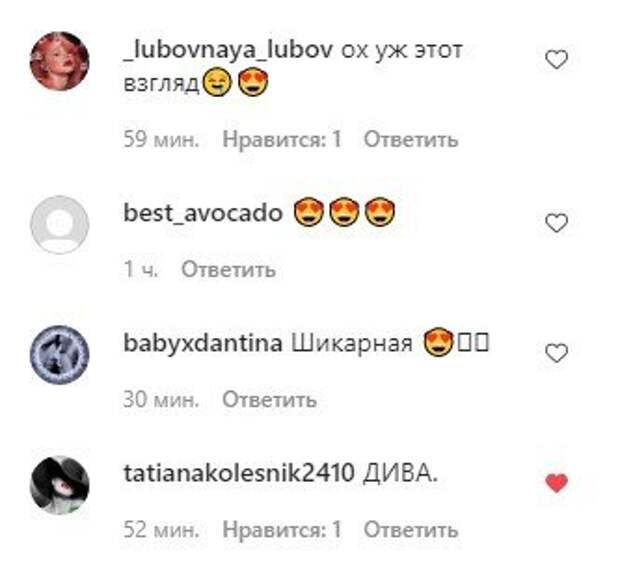
Task: Like the babyxdantina comment
Action: coord(557,353)
